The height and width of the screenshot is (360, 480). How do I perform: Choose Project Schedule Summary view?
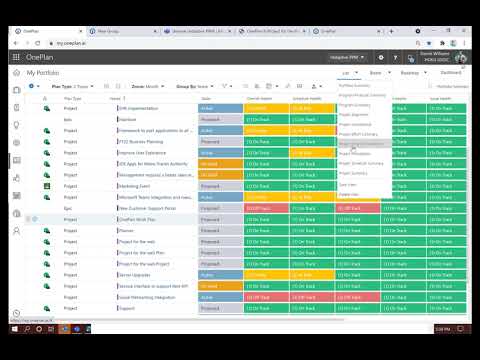click(361, 163)
